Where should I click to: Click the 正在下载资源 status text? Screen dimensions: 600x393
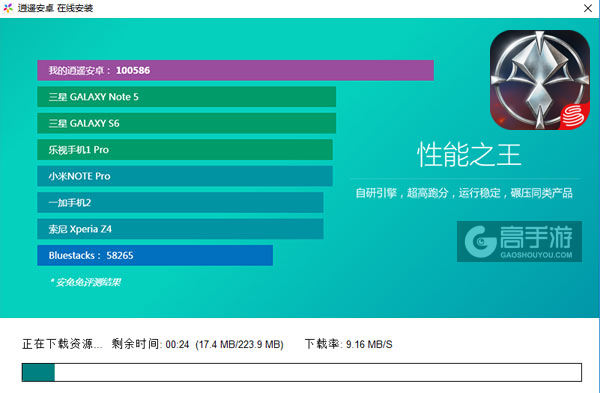pos(62,344)
